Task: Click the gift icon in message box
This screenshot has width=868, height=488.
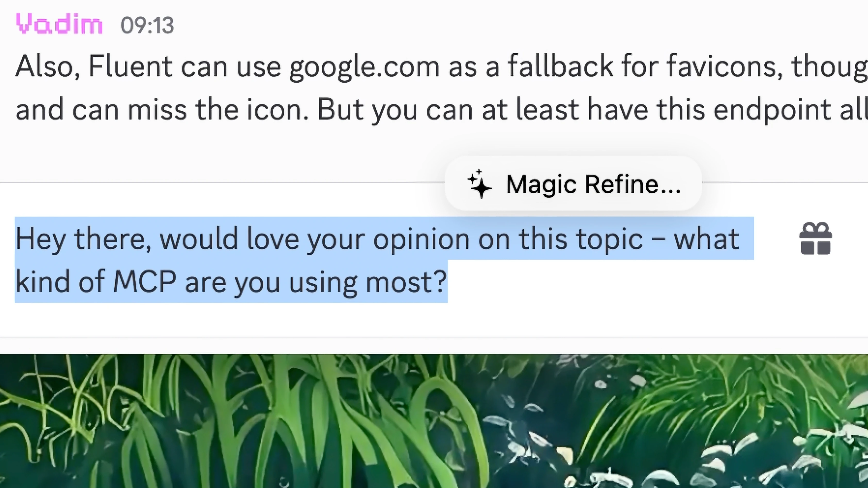Action: point(815,238)
